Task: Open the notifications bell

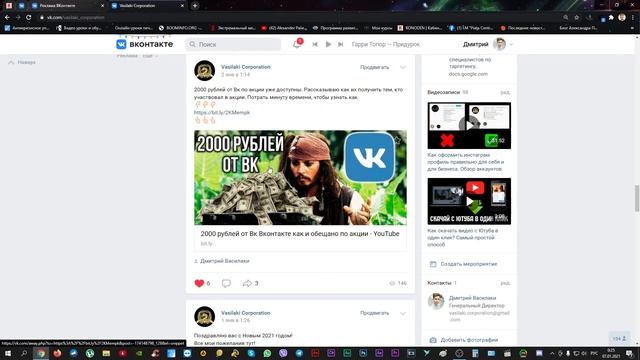Action: [x=297, y=44]
